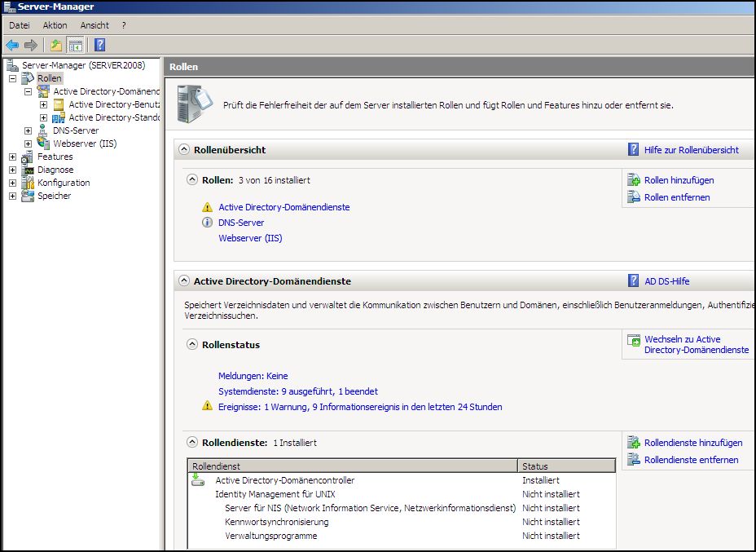Screen dimensions: 756x552
Task: Click the toolbar help question mark icon
Action: 99,45
